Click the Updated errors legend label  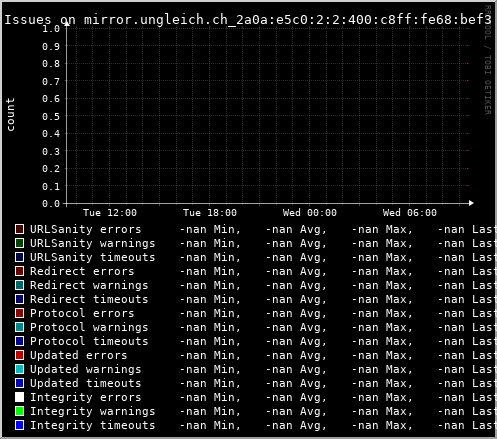(x=79, y=355)
